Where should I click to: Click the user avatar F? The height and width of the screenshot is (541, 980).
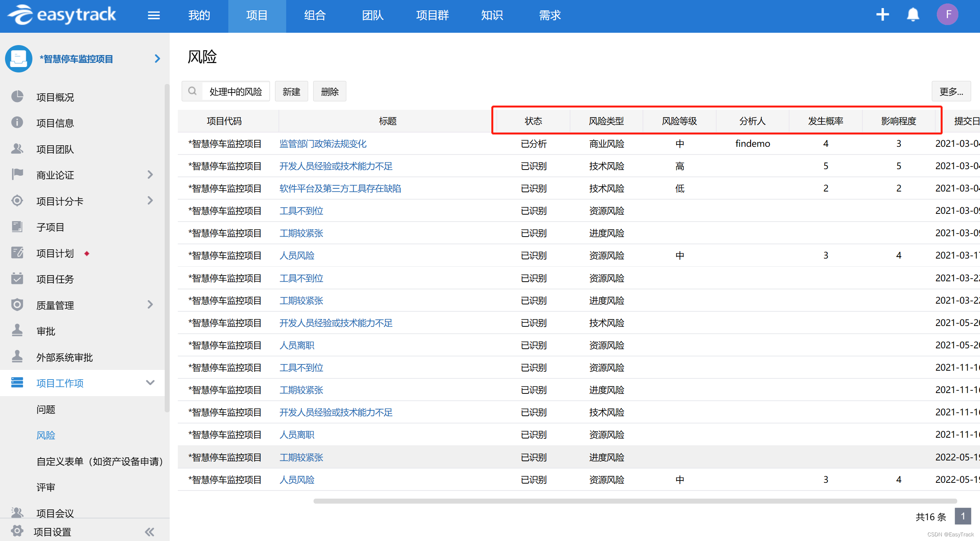(x=948, y=15)
